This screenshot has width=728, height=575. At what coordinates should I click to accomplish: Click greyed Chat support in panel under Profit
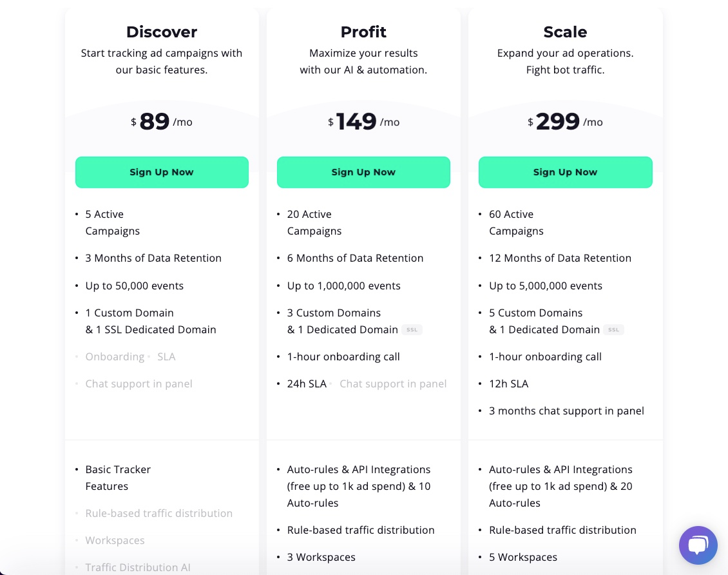pyautogui.click(x=393, y=384)
